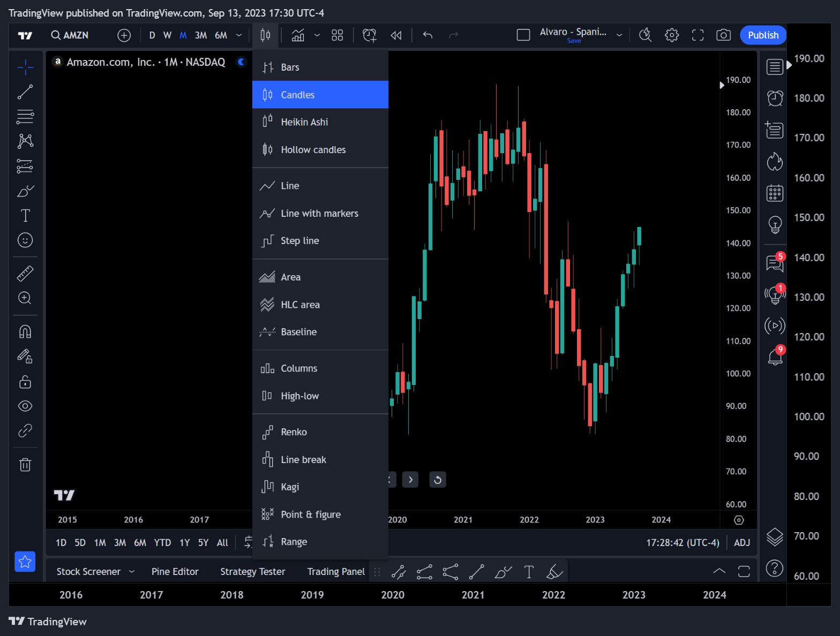Create an alert from toolbar
Viewport: 840px width, 636px height.
[x=370, y=35]
